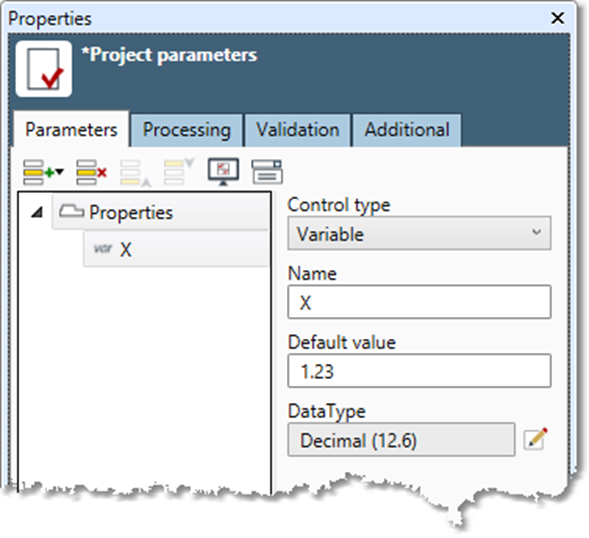Open the Control type dropdown
The width and height of the screenshot is (589, 538).
419,233
